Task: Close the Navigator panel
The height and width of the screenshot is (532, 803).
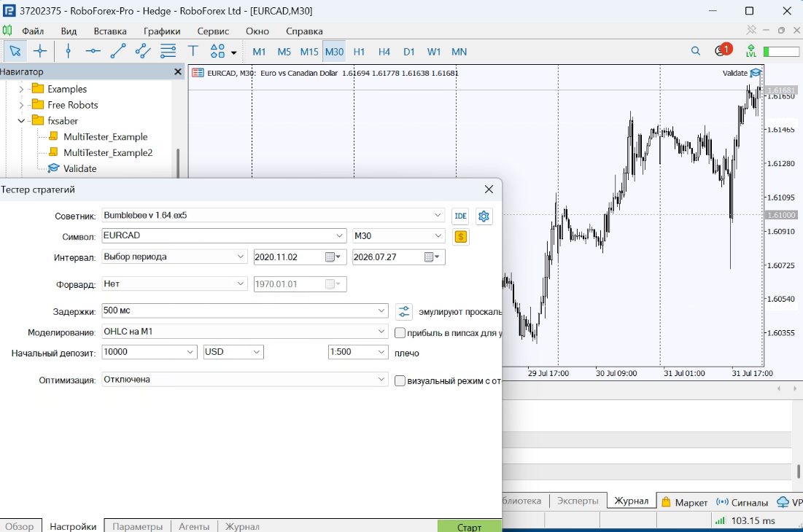Action: 178,71
